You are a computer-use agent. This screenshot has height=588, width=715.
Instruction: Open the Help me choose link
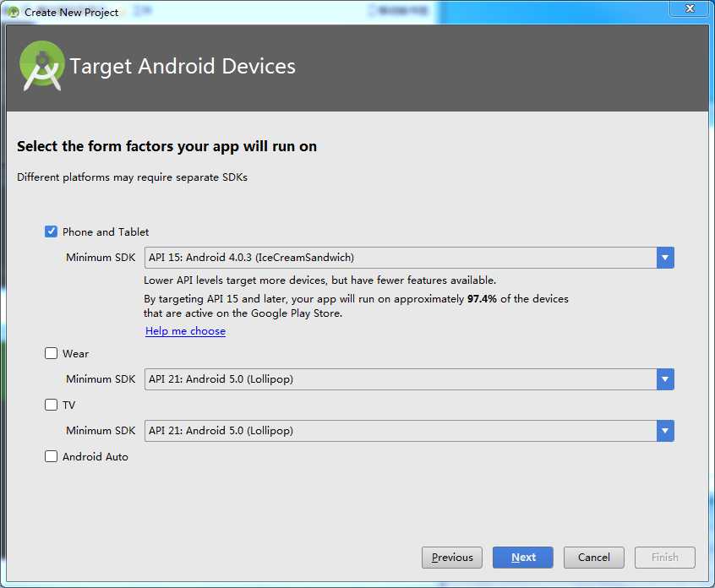point(186,331)
